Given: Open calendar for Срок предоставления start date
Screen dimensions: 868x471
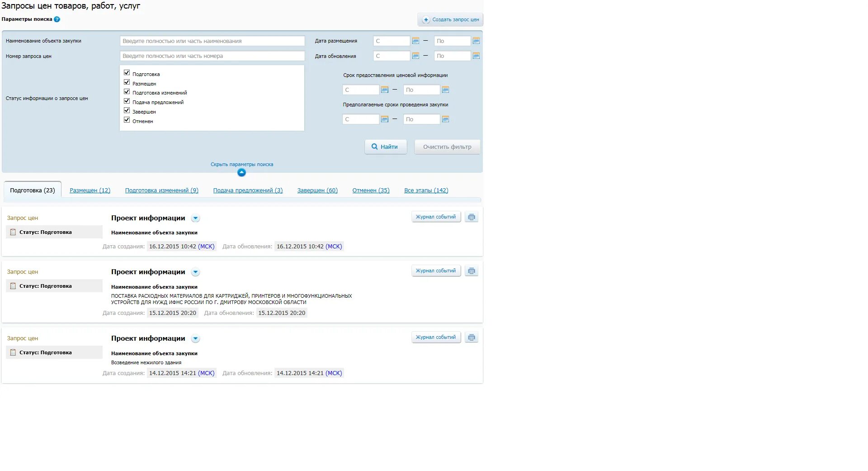Looking at the screenshot, I should (x=385, y=90).
